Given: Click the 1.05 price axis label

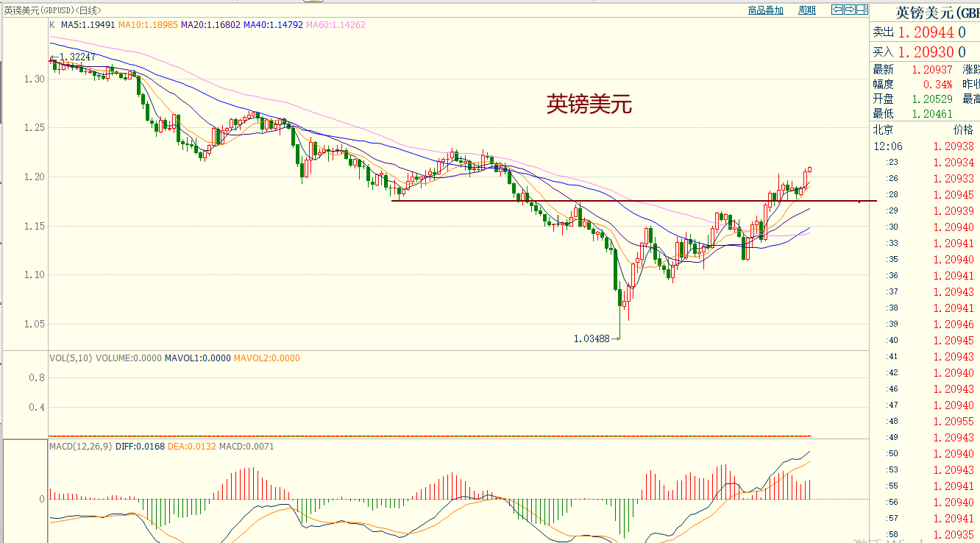Looking at the screenshot, I should [35, 324].
